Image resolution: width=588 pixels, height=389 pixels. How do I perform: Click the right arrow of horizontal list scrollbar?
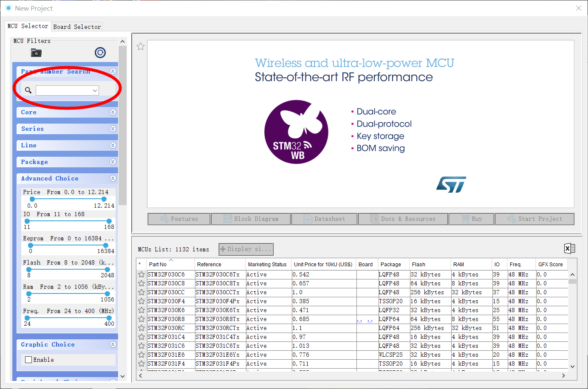tap(563, 375)
